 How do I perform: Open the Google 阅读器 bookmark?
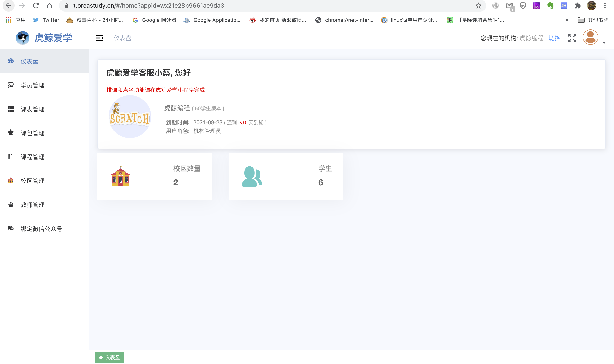pos(154,20)
